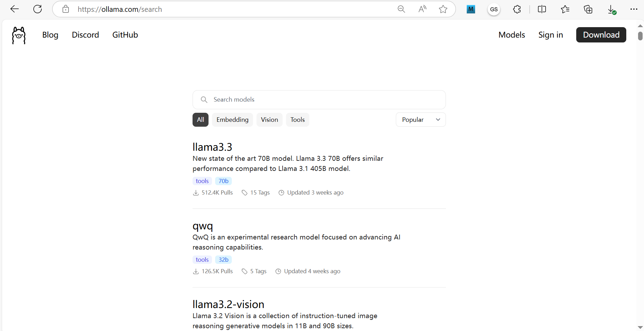The height and width of the screenshot is (331, 644).
Task: Click the QwQ description text
Action: pos(296,242)
